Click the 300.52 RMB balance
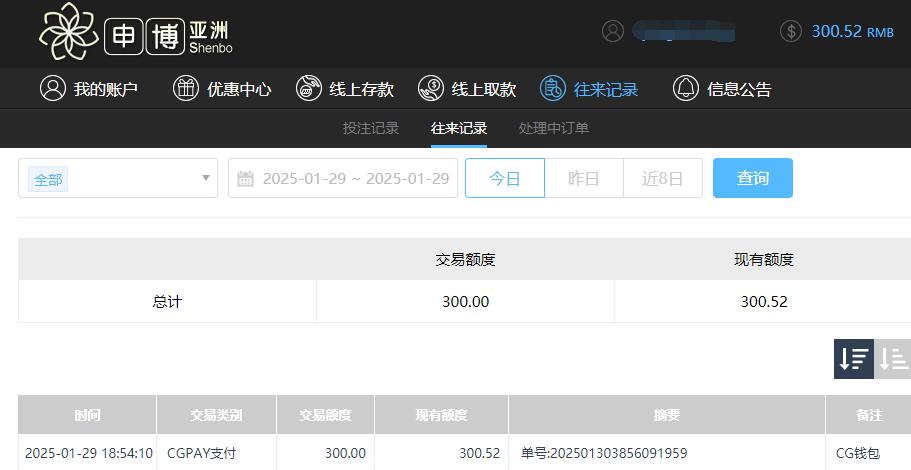Viewport: 911px width, 470px height. [x=852, y=31]
